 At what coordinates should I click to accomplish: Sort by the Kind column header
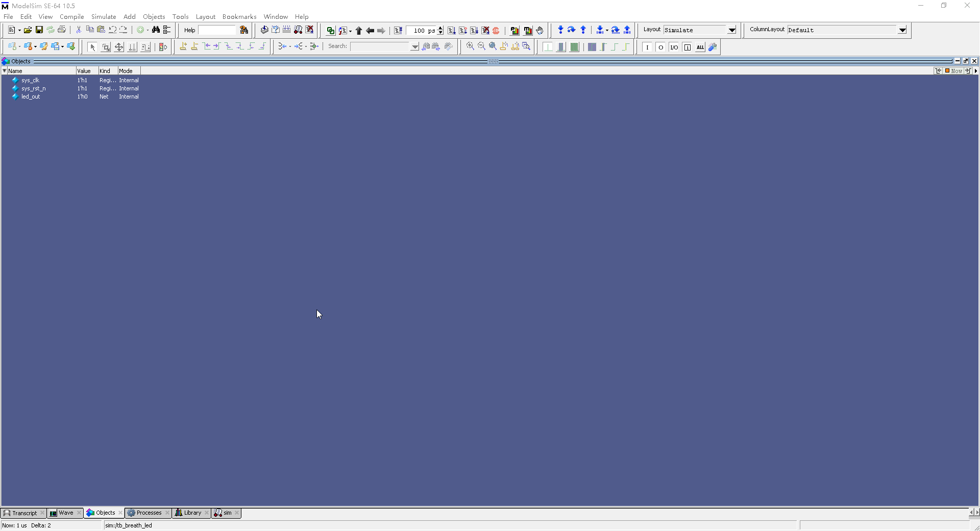click(x=108, y=71)
